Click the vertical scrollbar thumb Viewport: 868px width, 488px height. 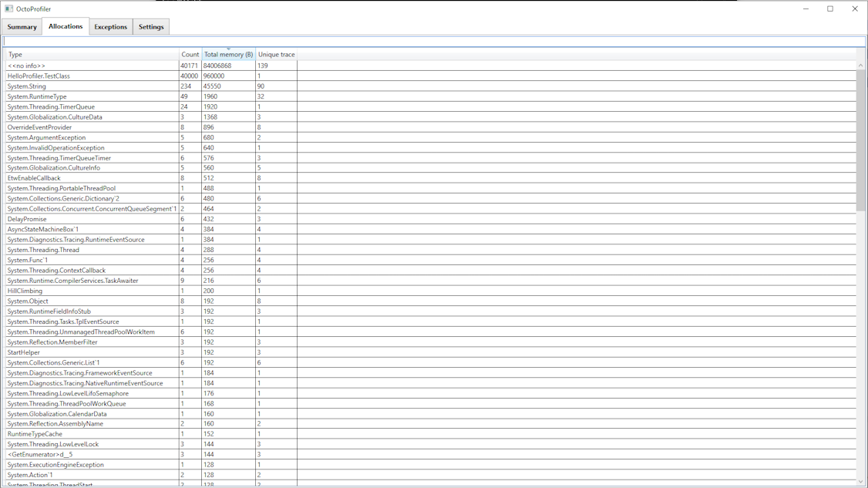tap(860, 140)
